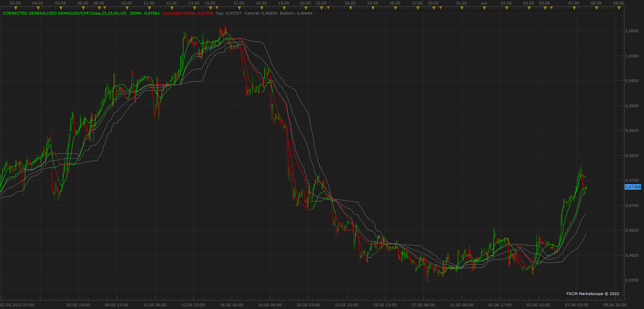The height and width of the screenshot is (309, 644).
Task: Click the 0,9700 price axis label
Action: (x=632, y=206)
